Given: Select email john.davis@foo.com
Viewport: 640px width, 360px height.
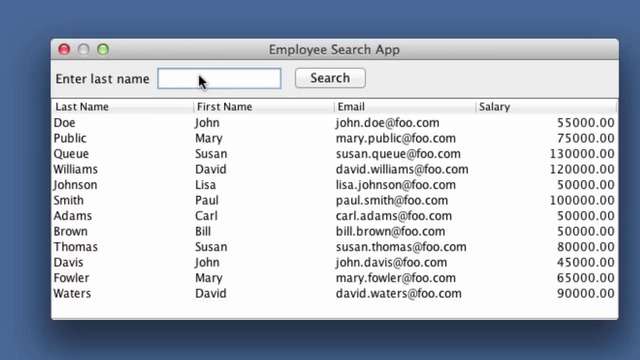Looking at the screenshot, I should tap(391, 262).
